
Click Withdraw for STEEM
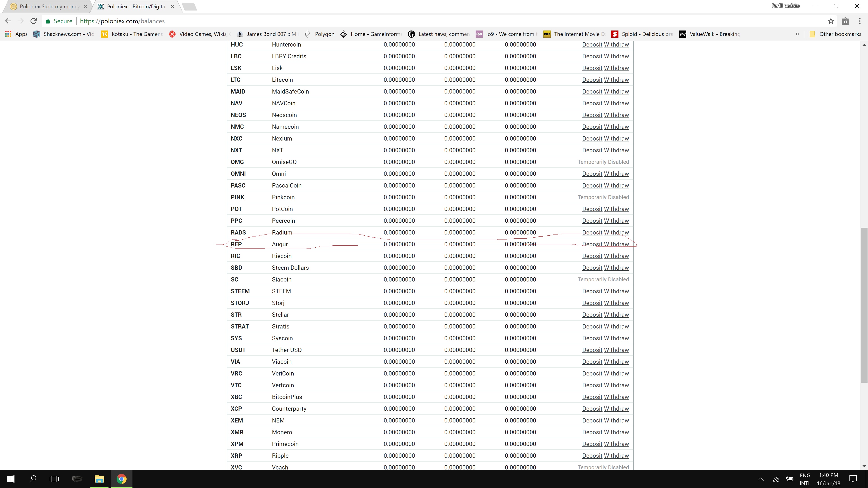coord(616,291)
